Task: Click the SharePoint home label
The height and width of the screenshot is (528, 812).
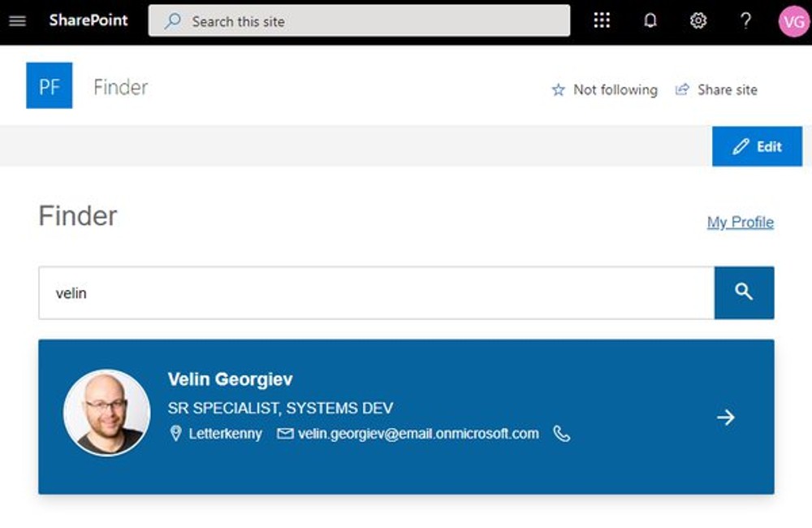Action: [x=89, y=20]
